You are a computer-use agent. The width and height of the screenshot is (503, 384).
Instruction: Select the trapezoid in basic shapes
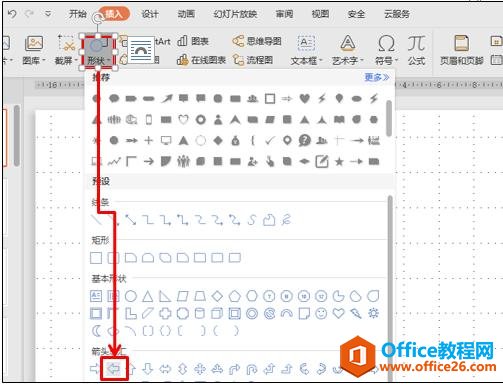(200, 296)
